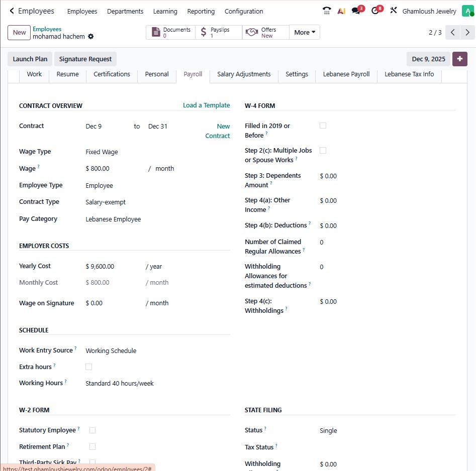Click the Wage amount field
The width and height of the screenshot is (476, 471).
coord(113,169)
